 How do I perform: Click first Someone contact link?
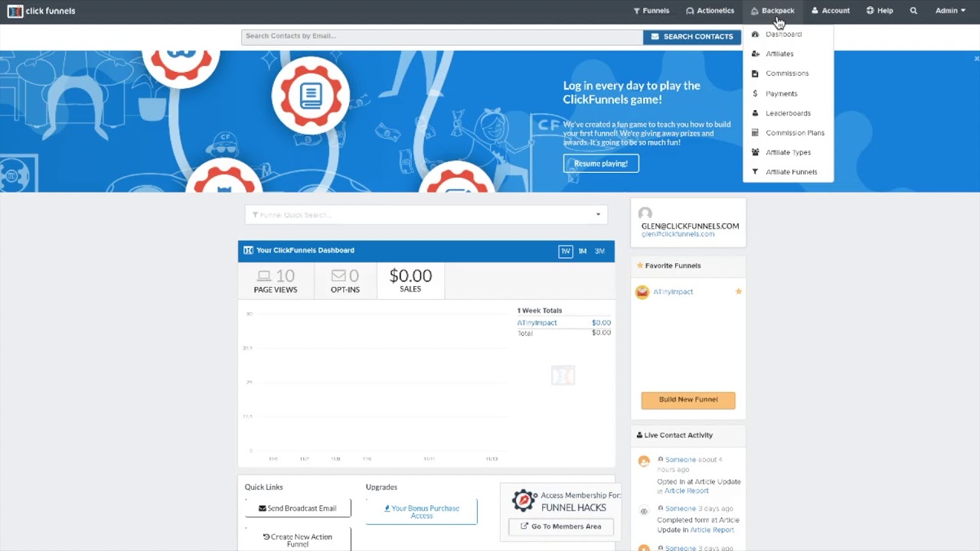681,460
